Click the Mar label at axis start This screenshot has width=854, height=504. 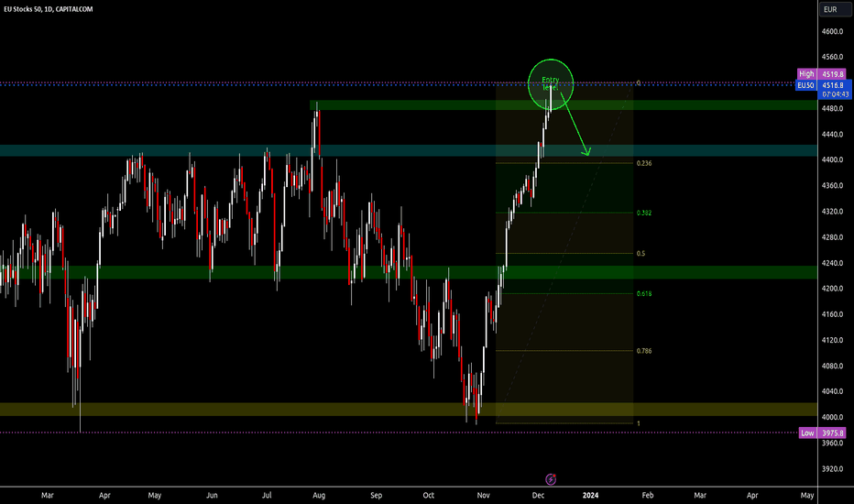[x=48, y=495]
